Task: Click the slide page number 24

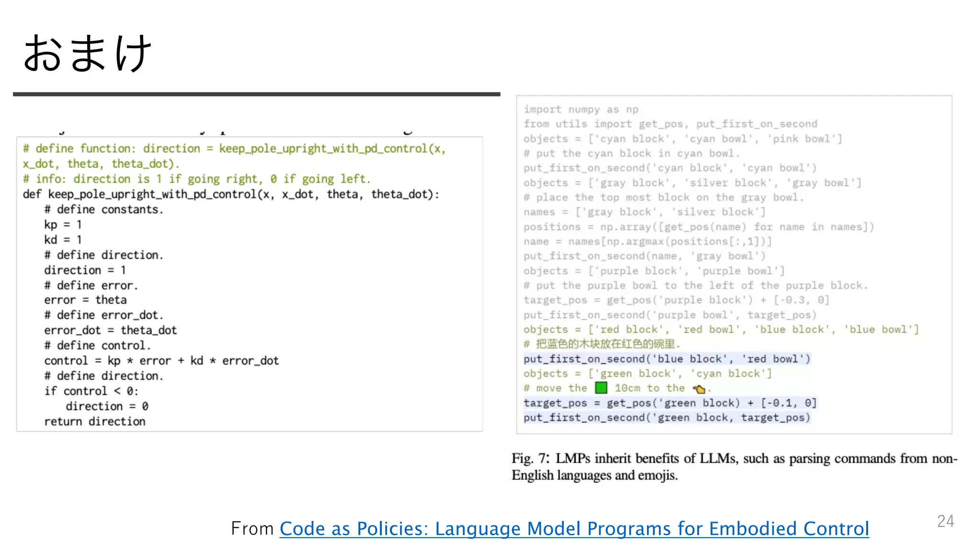Action: click(x=946, y=521)
